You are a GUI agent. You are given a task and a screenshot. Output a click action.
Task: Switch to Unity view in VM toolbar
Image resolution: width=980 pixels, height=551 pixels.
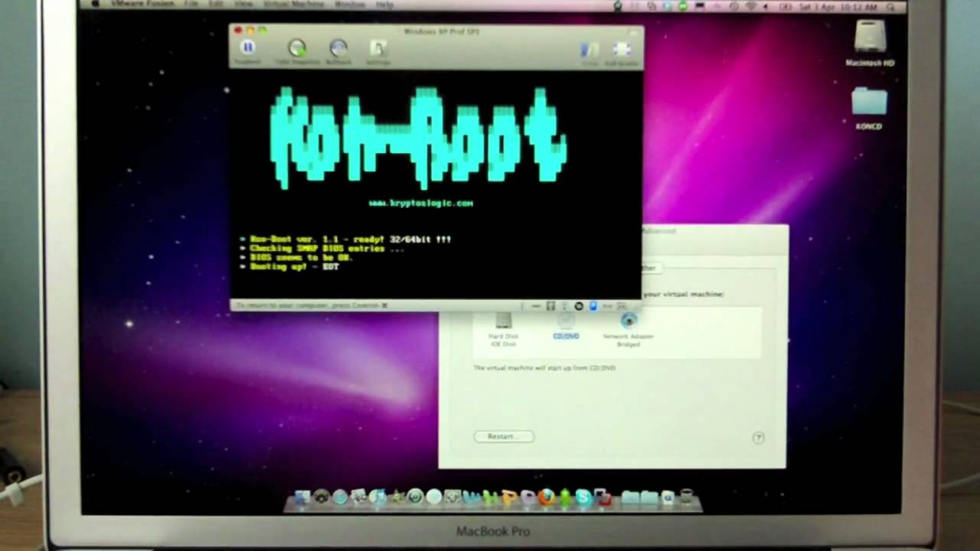pos(590,50)
